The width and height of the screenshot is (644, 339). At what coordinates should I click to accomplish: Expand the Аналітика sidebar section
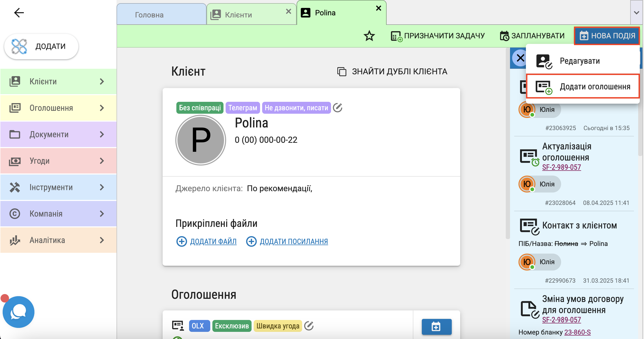click(x=59, y=240)
